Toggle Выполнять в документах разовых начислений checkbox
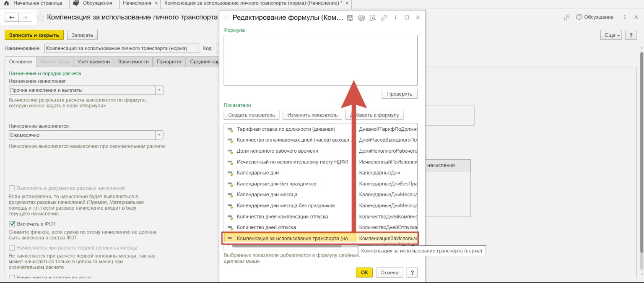644x283 pixels. 12,188
